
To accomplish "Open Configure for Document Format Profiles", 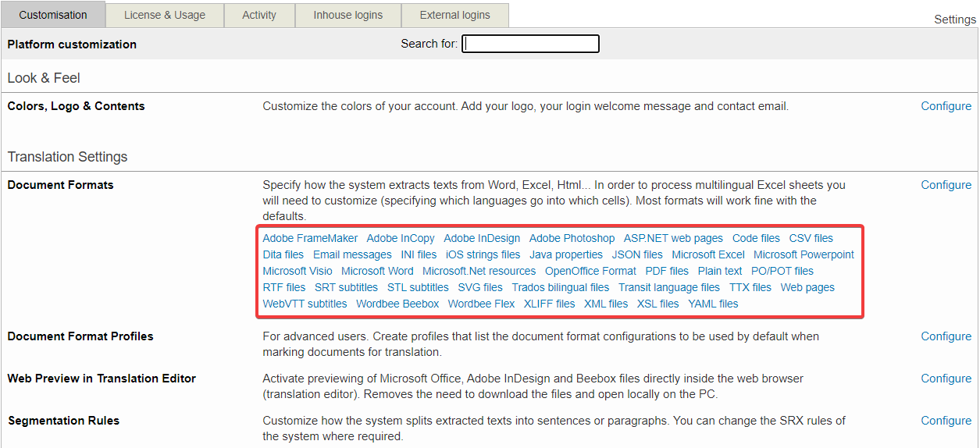I will (946, 336).
